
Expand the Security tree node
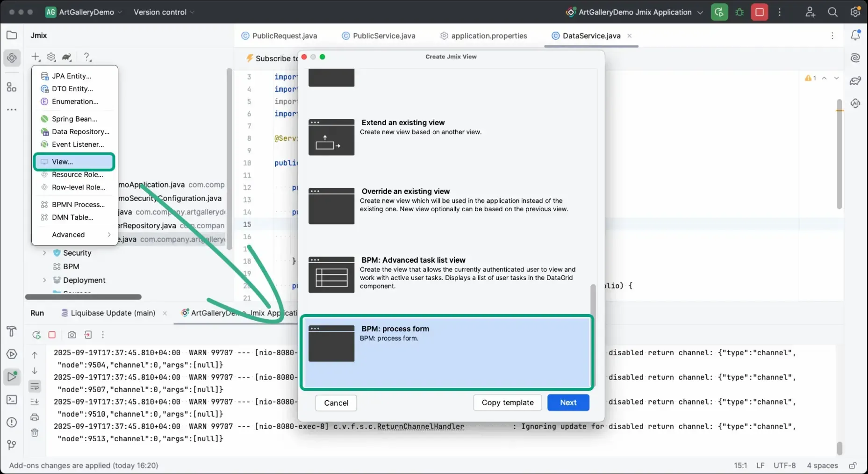(x=44, y=253)
